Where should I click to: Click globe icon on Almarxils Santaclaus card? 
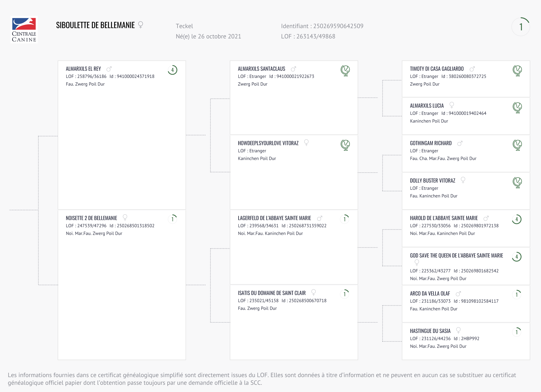(x=345, y=71)
